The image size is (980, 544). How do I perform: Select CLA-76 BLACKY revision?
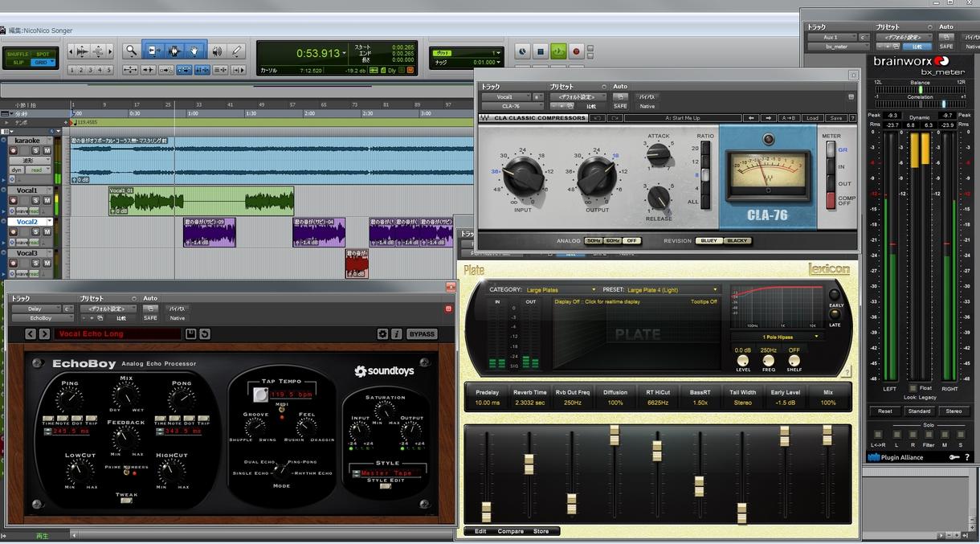point(737,241)
